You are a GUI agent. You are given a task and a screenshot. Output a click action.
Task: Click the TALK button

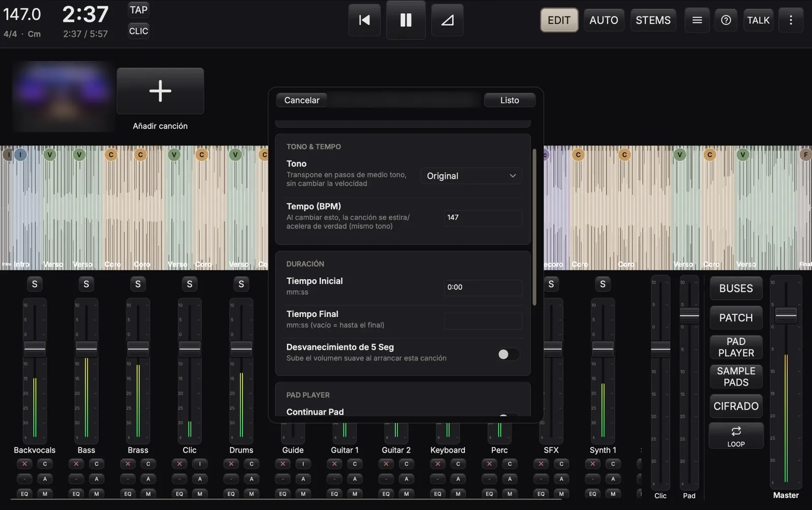pos(758,20)
